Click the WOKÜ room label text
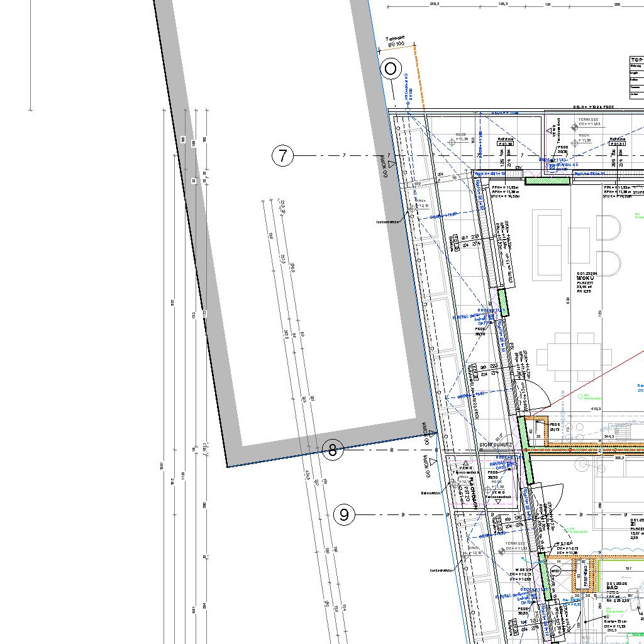The image size is (644, 644). pyautogui.click(x=586, y=274)
